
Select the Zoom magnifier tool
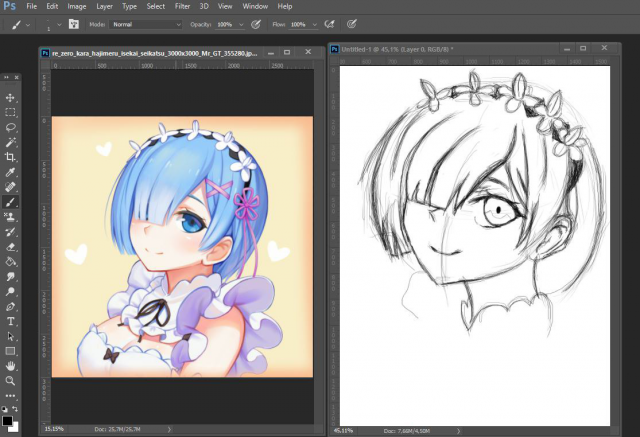10,381
